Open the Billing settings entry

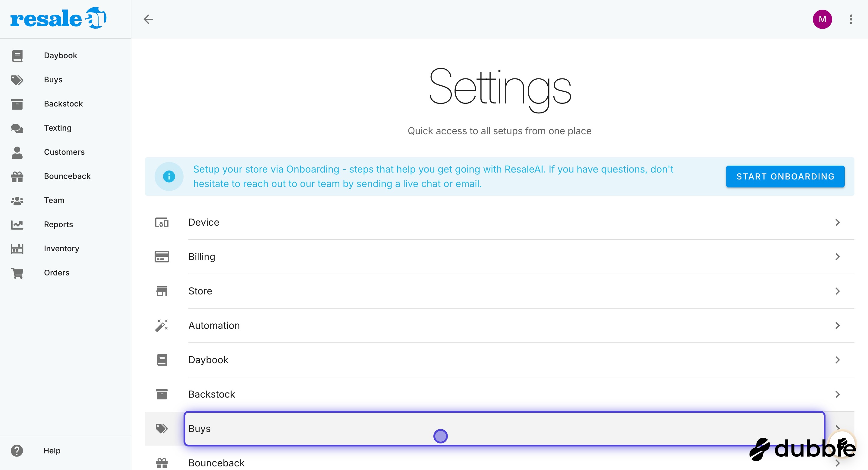pyautogui.click(x=500, y=257)
